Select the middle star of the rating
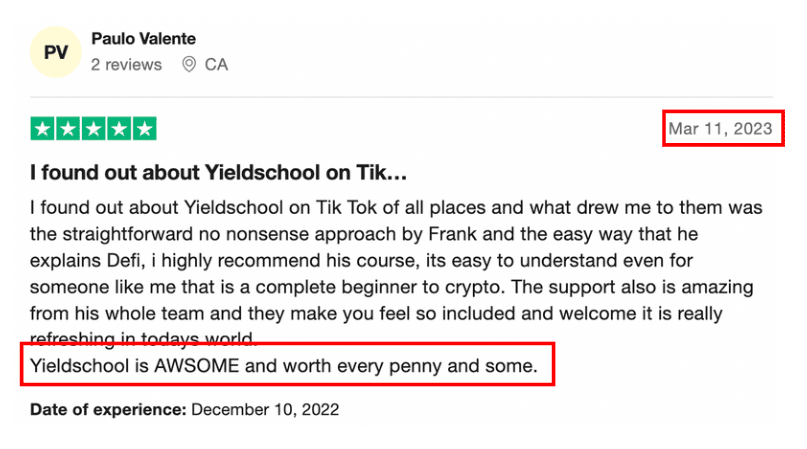 [94, 129]
